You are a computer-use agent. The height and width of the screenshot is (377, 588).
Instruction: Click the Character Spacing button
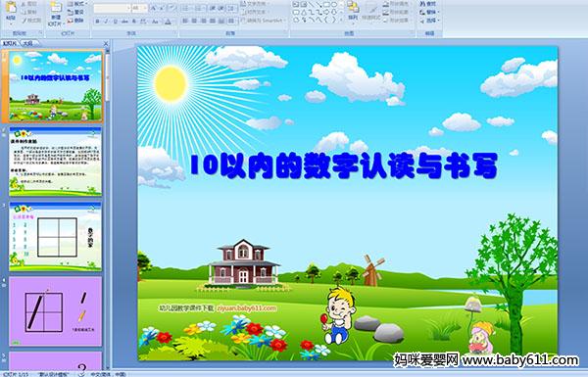click(143, 22)
